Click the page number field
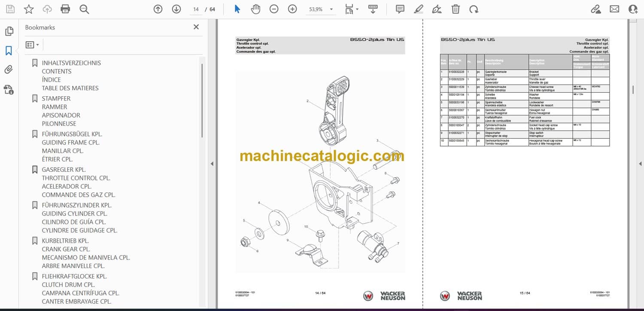The height and width of the screenshot is (311, 644). pos(196,9)
